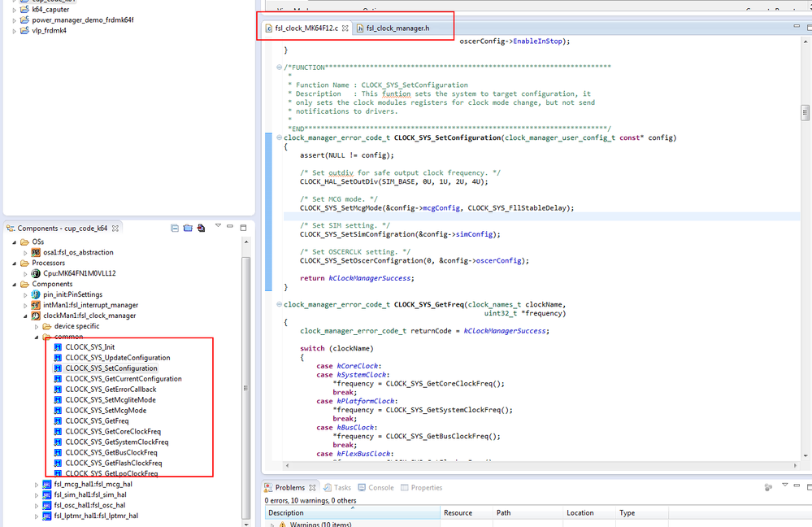Select fsl_sim_hal1:fsl_sim_hal component icon
The image size is (812, 527).
click(x=46, y=494)
